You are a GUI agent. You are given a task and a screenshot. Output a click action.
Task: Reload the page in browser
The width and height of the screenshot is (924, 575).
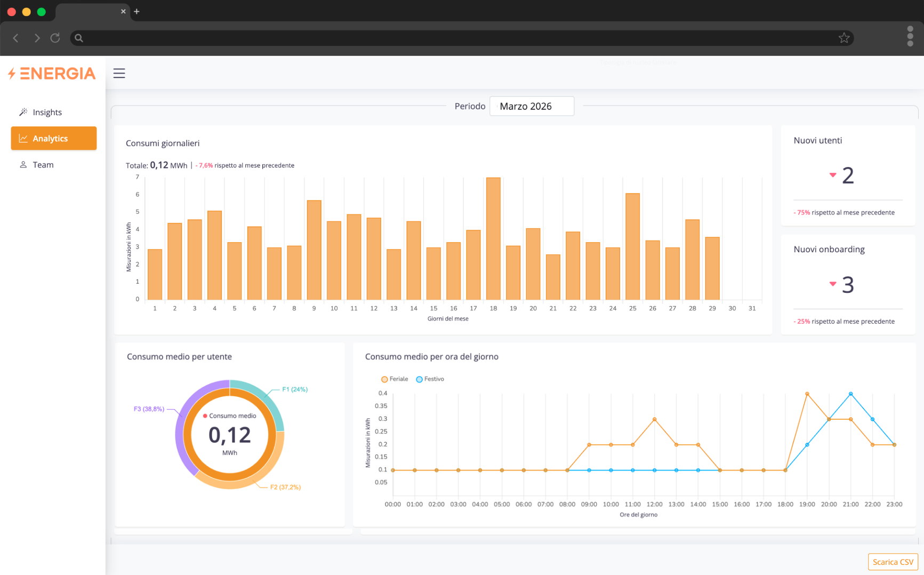point(55,38)
